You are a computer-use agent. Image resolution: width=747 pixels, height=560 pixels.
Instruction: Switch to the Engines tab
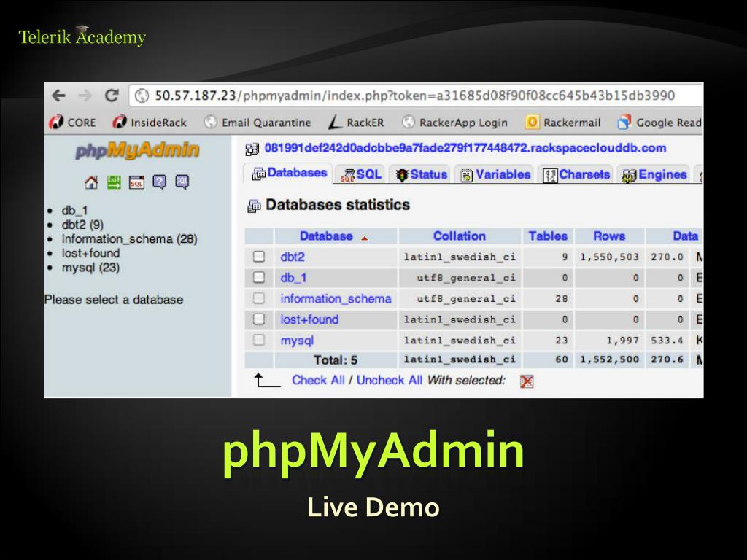pos(654,175)
